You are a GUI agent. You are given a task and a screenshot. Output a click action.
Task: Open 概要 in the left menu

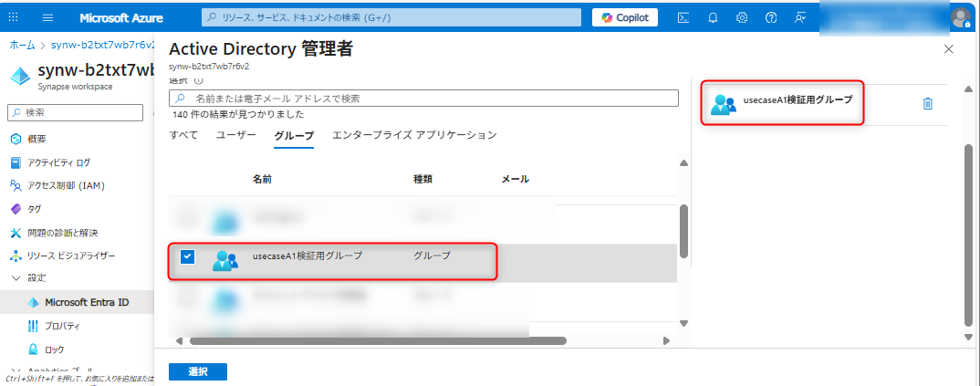(x=36, y=139)
